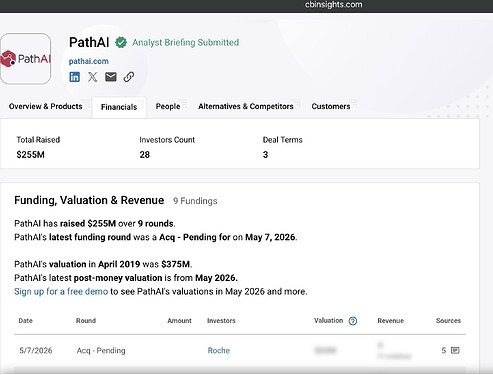Screen dimensions: 493x375
Task: Open PathAI's X (Twitter) icon
Action: click(x=92, y=77)
